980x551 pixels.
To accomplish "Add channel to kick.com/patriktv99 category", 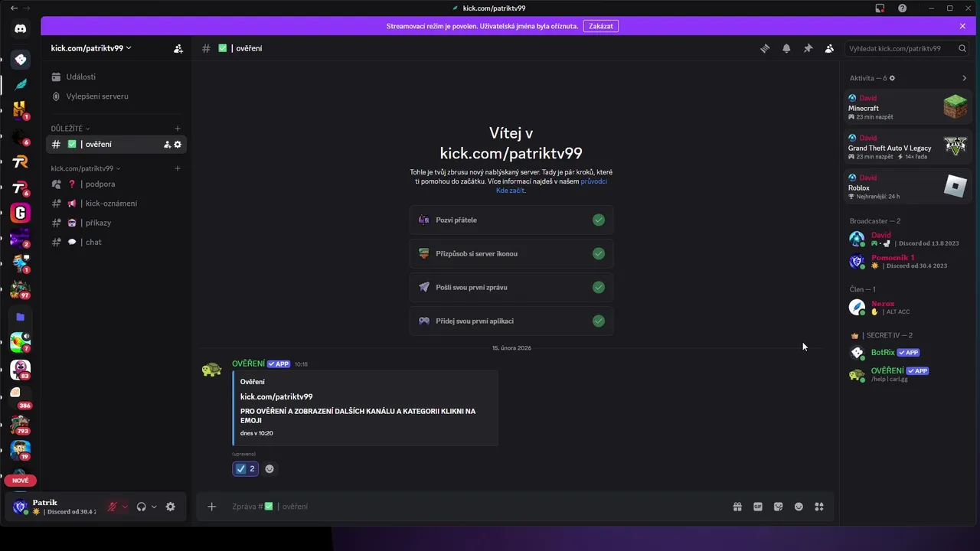I will pyautogui.click(x=178, y=168).
